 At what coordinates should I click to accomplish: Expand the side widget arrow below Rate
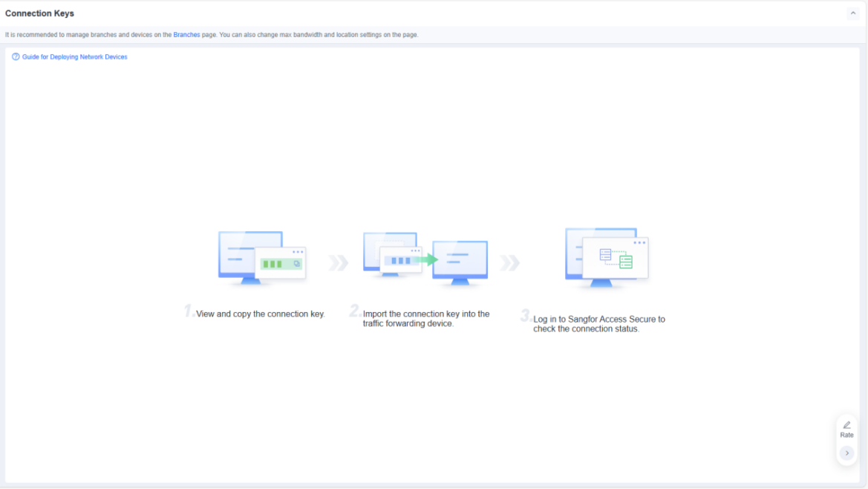[846, 453]
